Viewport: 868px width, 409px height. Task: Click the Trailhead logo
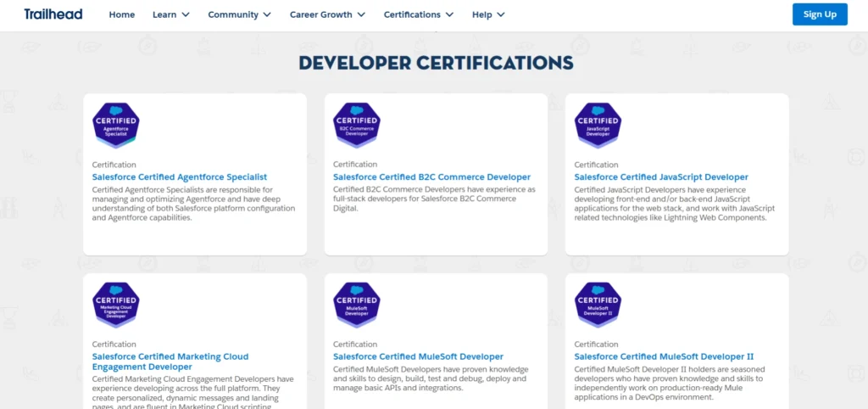(53, 14)
